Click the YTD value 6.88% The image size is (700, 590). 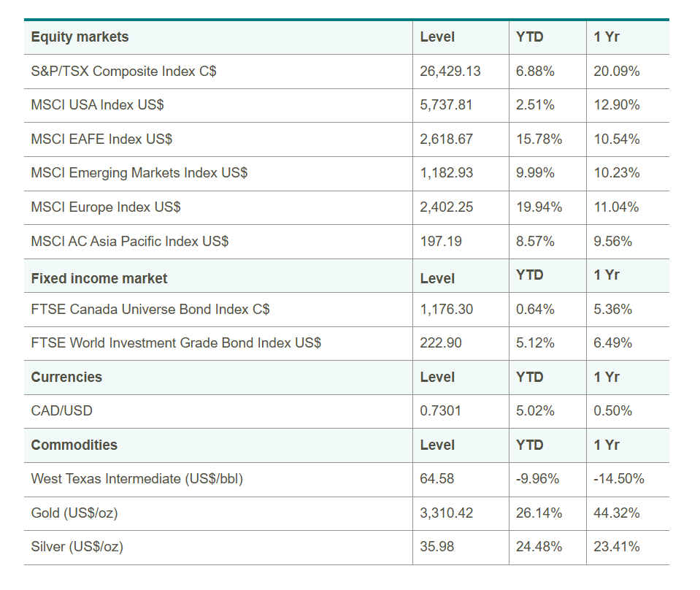click(x=535, y=72)
